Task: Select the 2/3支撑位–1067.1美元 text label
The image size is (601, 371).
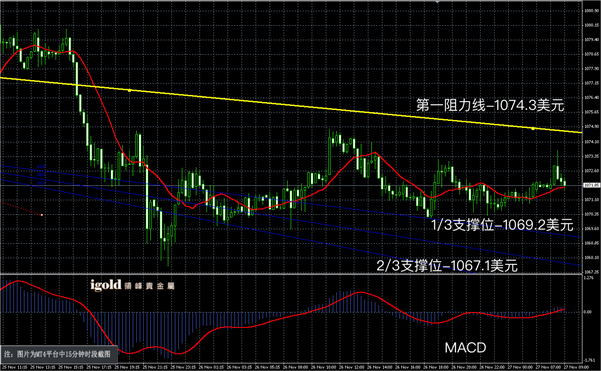Action: coord(447,266)
